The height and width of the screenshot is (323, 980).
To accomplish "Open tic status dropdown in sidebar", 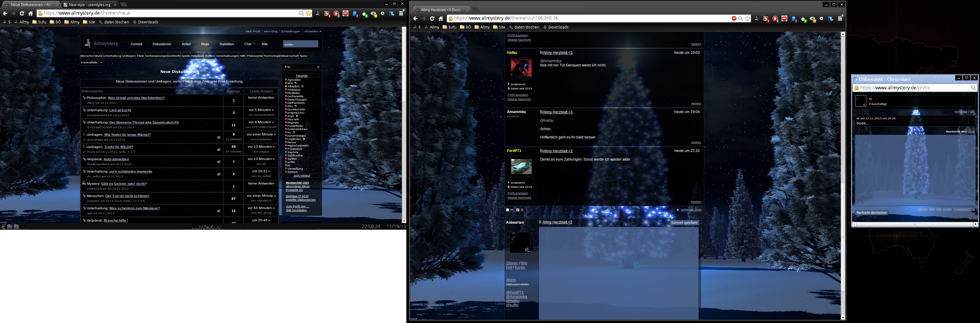I will [302, 67].
